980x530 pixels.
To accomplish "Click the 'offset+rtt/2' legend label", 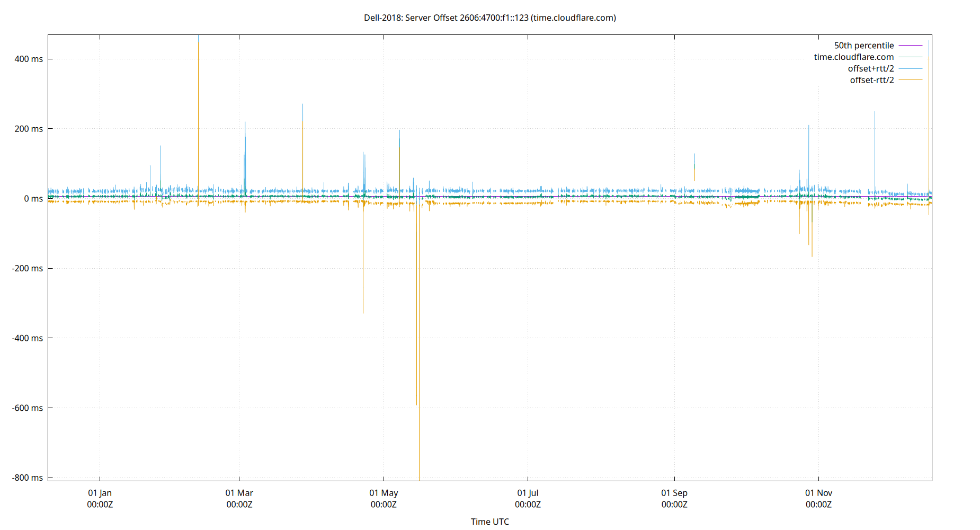I will click(x=871, y=68).
